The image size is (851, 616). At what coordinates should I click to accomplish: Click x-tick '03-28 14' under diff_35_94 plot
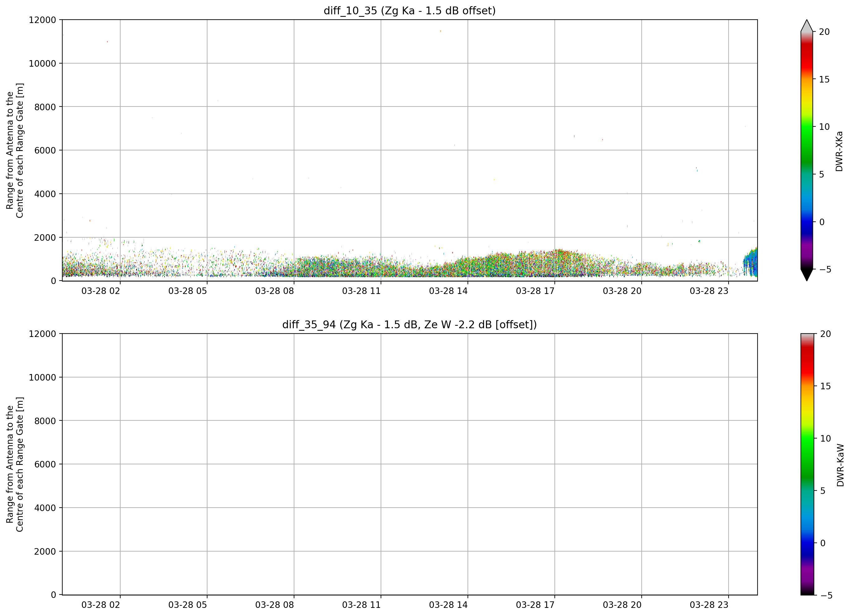point(448,605)
